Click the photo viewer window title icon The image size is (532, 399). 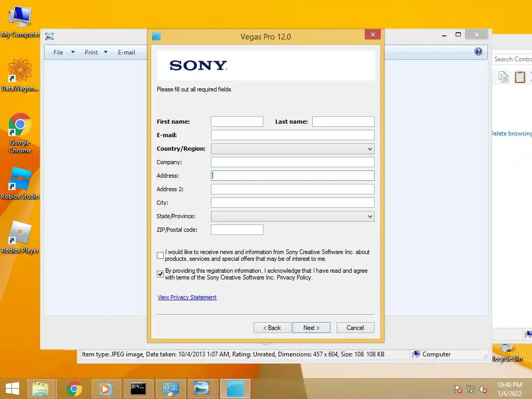pos(49,36)
